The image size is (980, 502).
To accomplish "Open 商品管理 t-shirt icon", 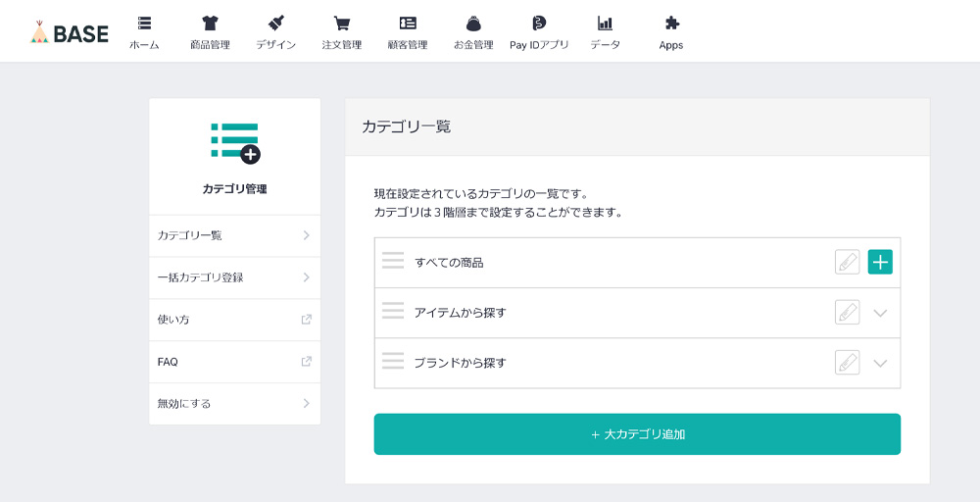I will pos(210,24).
